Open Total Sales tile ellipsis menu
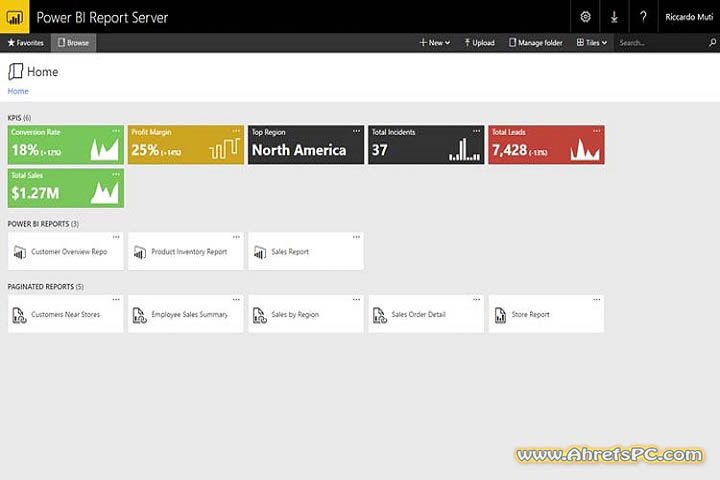Screen dimensions: 720x480 tap(116, 175)
